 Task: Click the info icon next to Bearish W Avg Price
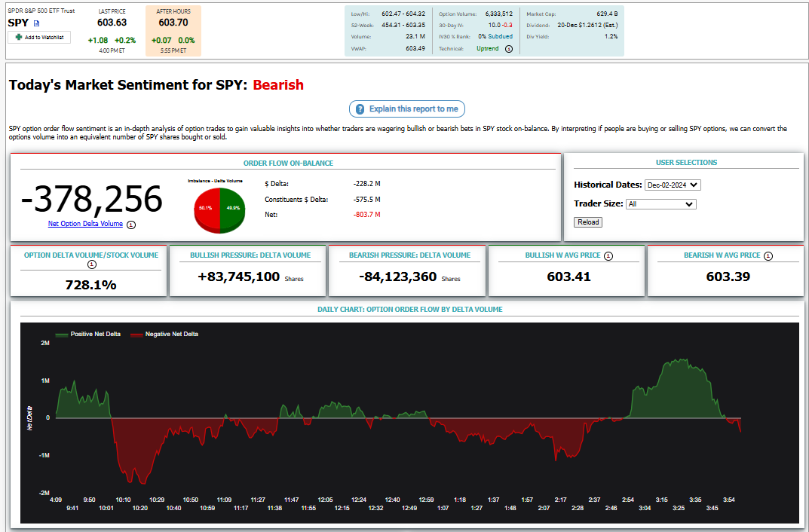[x=768, y=255]
